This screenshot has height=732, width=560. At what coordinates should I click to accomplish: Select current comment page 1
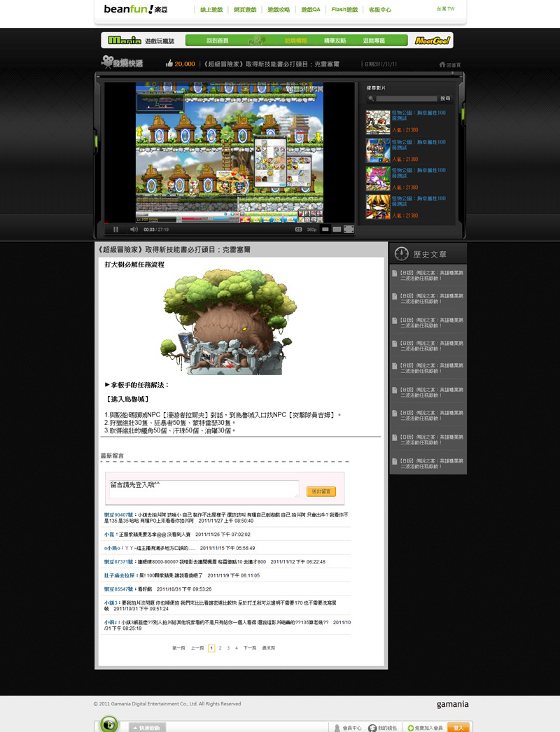[211, 648]
